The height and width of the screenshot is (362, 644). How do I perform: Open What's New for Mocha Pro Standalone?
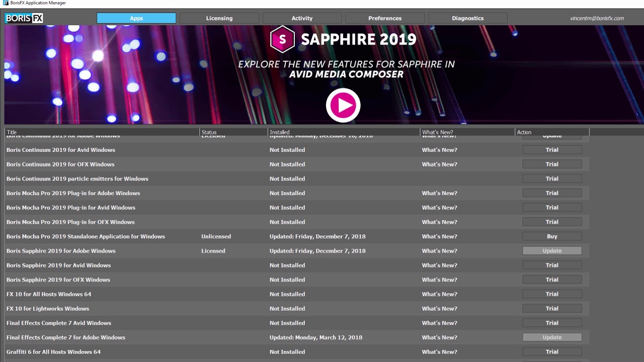[x=439, y=236]
